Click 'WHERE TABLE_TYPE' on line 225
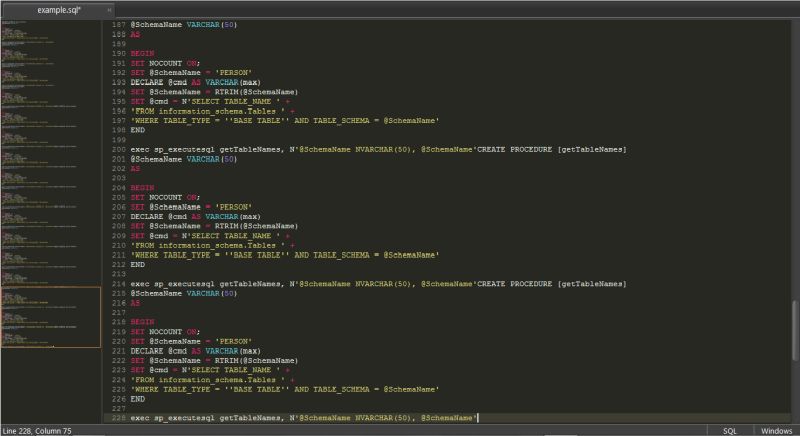The width and height of the screenshot is (800, 436). [172, 389]
